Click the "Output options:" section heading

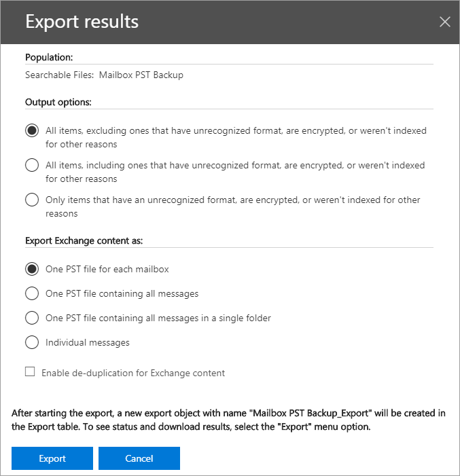point(58,103)
